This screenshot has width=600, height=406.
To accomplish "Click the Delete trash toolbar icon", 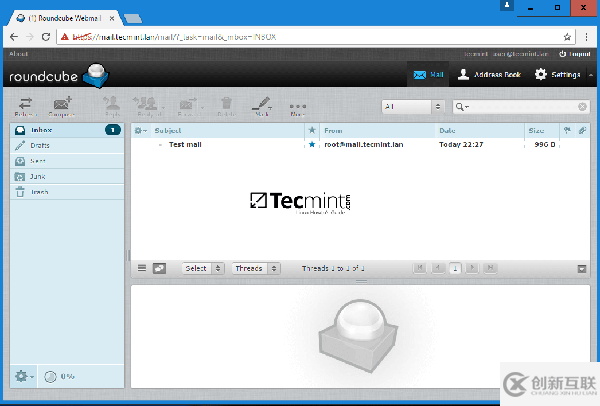I will coord(226,106).
